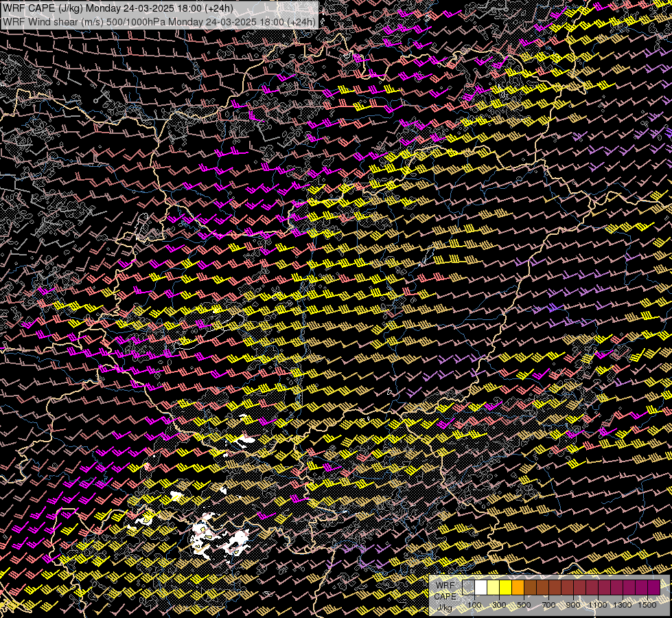This screenshot has height=618, width=672.
Task: Select the bright yellow legend swatch
Action: (505, 588)
